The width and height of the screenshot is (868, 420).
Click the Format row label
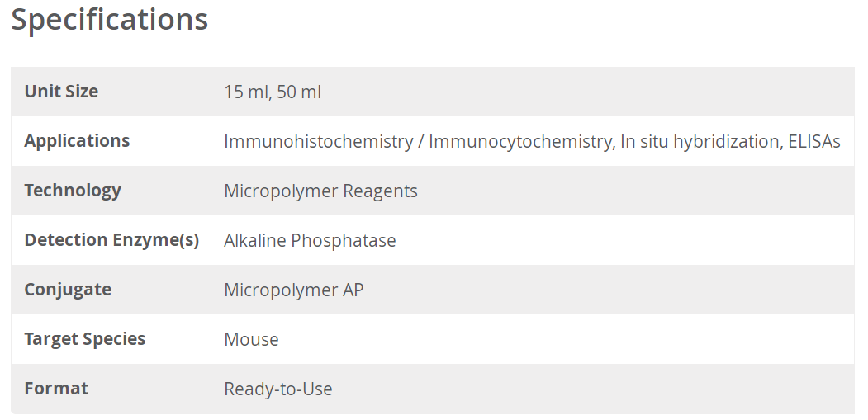pyautogui.click(x=56, y=389)
